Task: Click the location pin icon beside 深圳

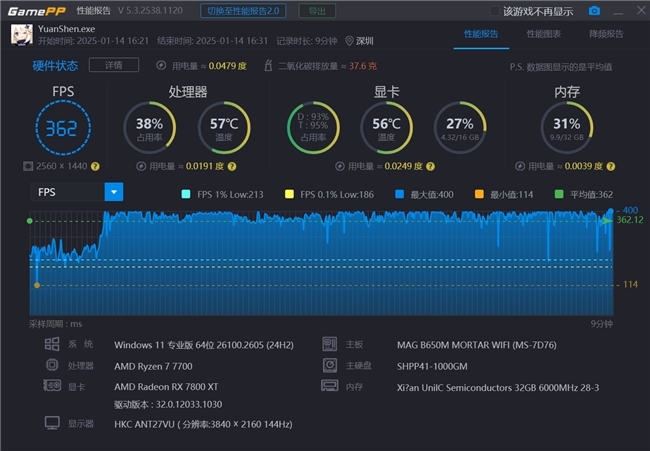Action: pyautogui.click(x=349, y=41)
